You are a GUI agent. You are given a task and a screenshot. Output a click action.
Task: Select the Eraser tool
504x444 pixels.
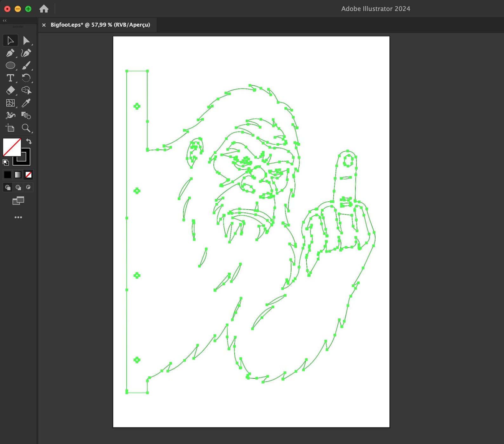point(10,90)
